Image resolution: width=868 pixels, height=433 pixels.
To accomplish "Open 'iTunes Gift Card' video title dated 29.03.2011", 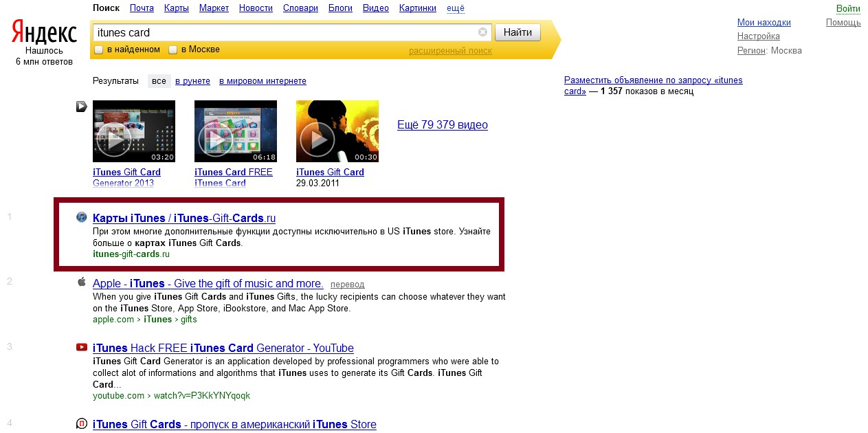I will click(x=330, y=173).
